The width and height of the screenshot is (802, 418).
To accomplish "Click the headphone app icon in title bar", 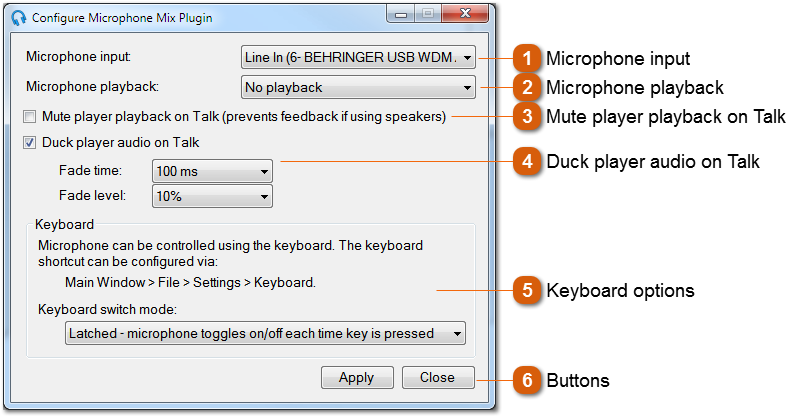I will [x=18, y=18].
